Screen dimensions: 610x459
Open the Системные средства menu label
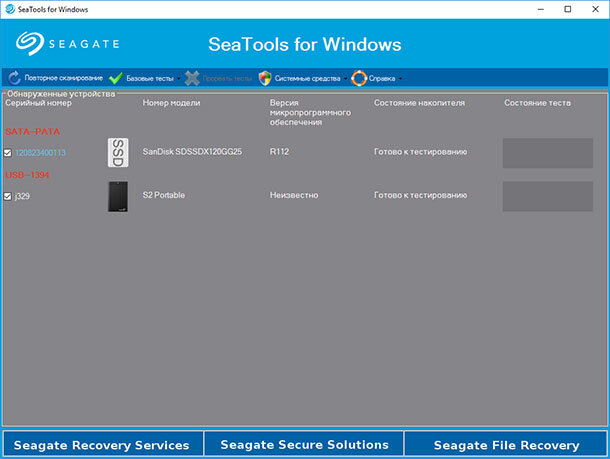coord(307,79)
